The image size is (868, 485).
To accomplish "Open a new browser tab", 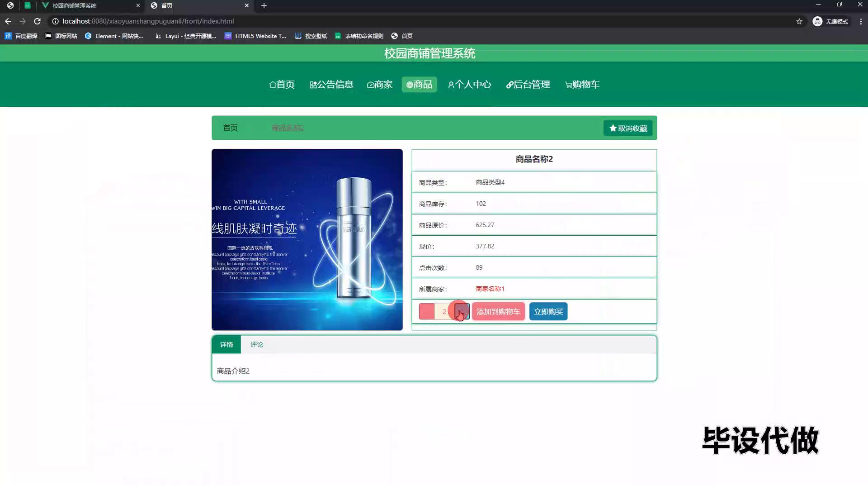I will pos(264,5).
